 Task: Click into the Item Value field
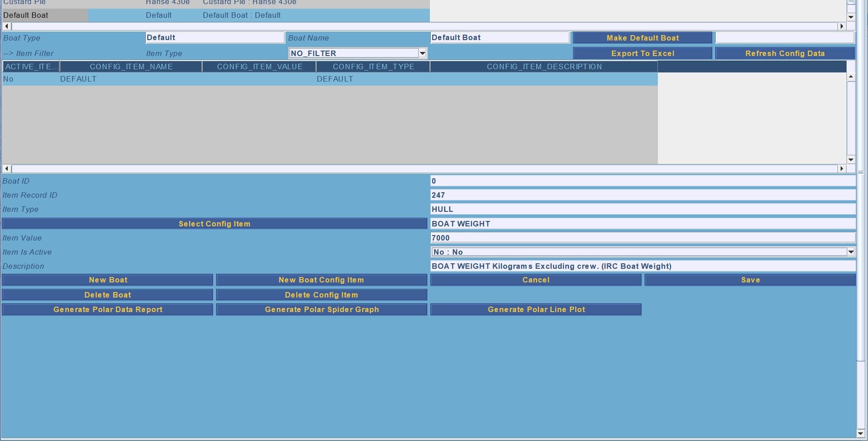(x=642, y=238)
